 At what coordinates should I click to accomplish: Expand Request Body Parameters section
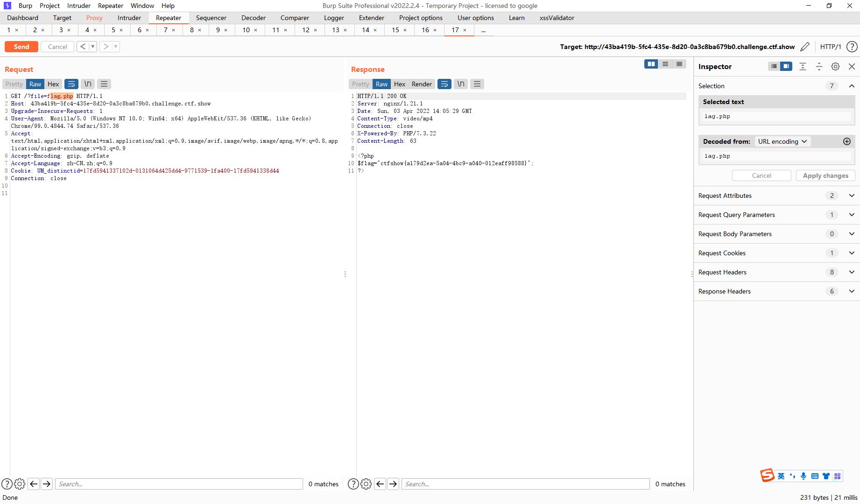(776, 234)
